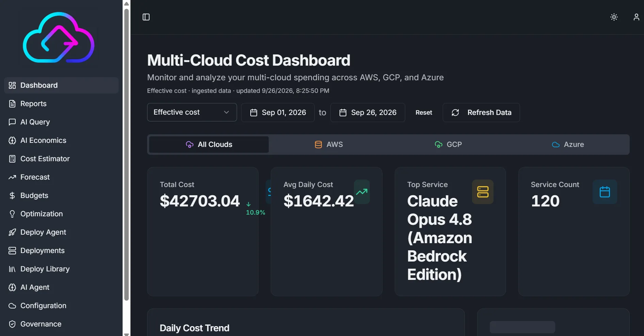Open the user account icon
Viewport: 644px width, 336px height.
point(636,17)
